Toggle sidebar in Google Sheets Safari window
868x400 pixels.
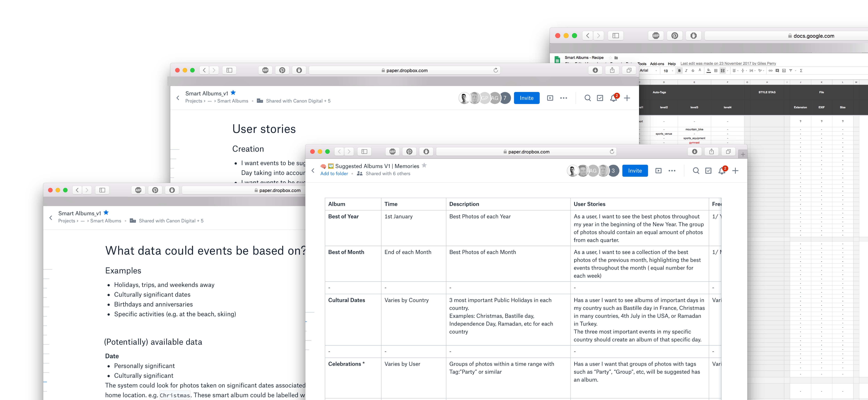(x=616, y=35)
